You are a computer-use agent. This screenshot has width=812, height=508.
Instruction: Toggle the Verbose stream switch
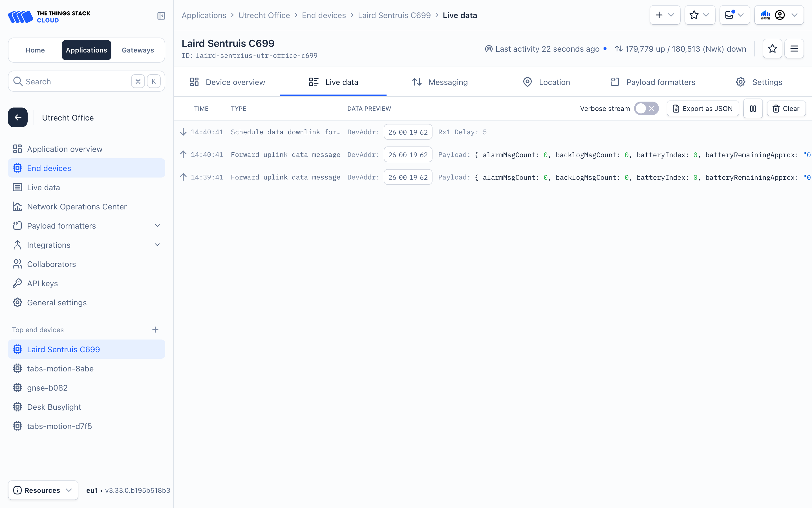pos(646,109)
